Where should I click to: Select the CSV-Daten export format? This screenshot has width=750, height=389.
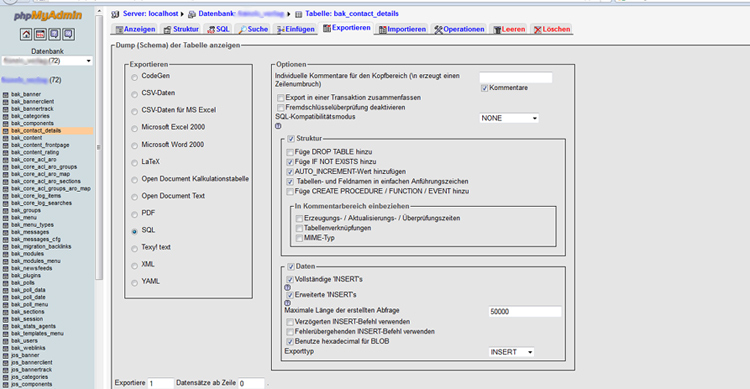(x=134, y=94)
